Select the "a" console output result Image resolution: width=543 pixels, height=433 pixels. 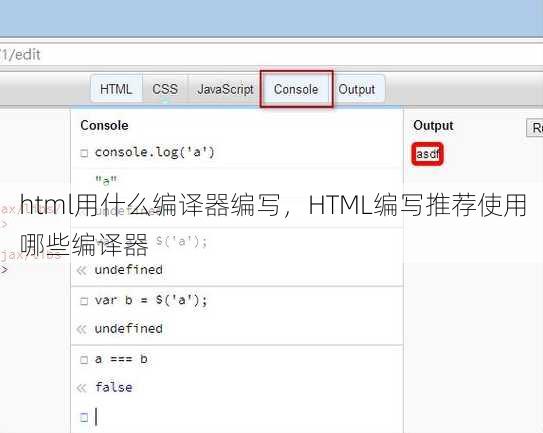coord(106,180)
